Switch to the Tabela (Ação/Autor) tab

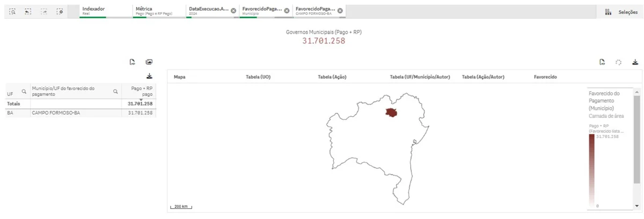pyautogui.click(x=483, y=77)
